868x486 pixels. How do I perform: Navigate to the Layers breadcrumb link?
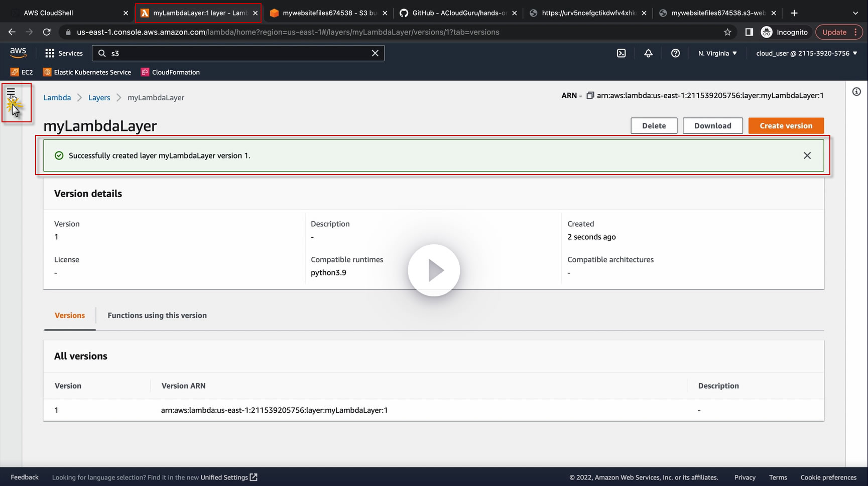coord(99,98)
